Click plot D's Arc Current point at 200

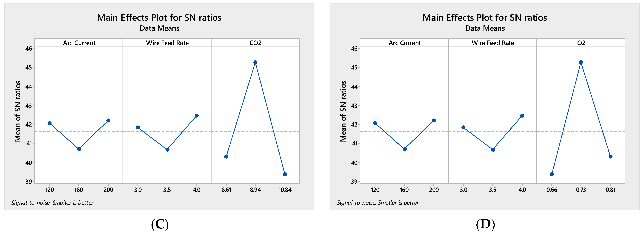pyautogui.click(x=434, y=121)
